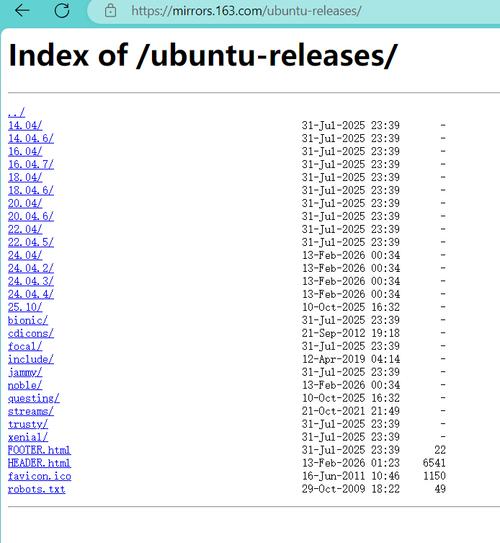The image size is (500, 543).
Task: Browse the bionic/ folder
Action: point(28,320)
